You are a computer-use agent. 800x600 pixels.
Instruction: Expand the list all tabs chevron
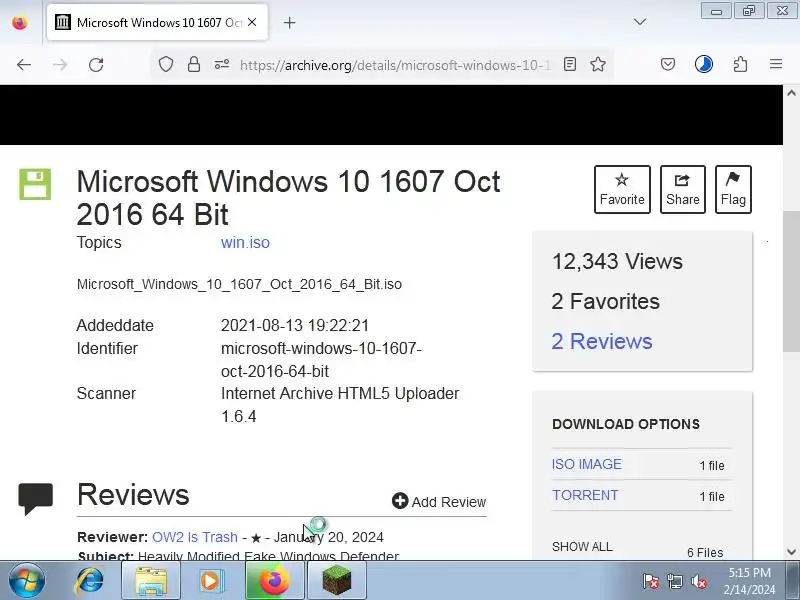pyautogui.click(x=640, y=22)
